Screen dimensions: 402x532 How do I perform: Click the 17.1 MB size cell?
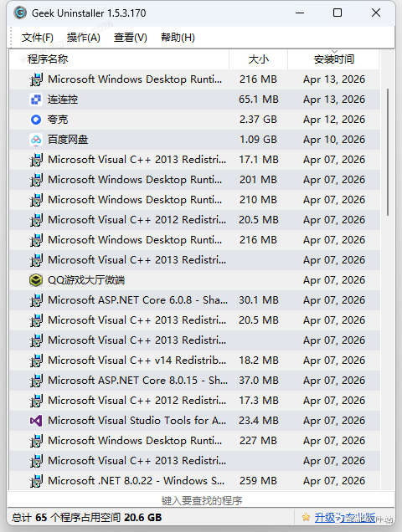tap(259, 160)
